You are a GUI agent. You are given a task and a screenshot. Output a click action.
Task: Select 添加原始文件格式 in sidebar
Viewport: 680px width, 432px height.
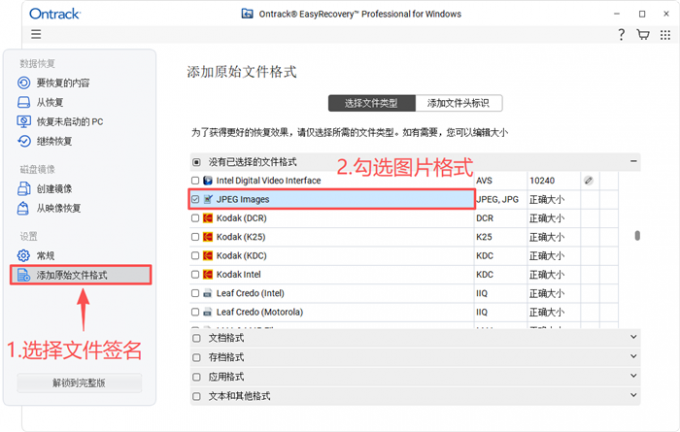tap(81, 275)
